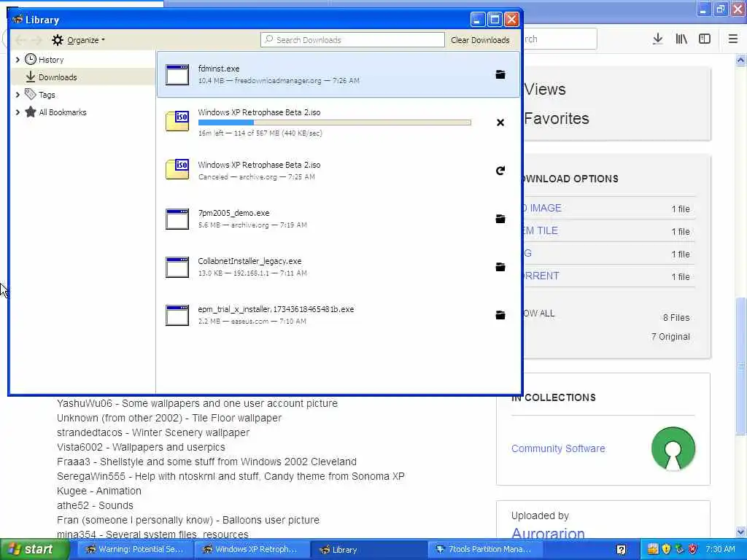Image resolution: width=747 pixels, height=560 pixels.
Task: Open containing folder for CollabnetInstaller_legacy.exe
Action: tap(500, 267)
